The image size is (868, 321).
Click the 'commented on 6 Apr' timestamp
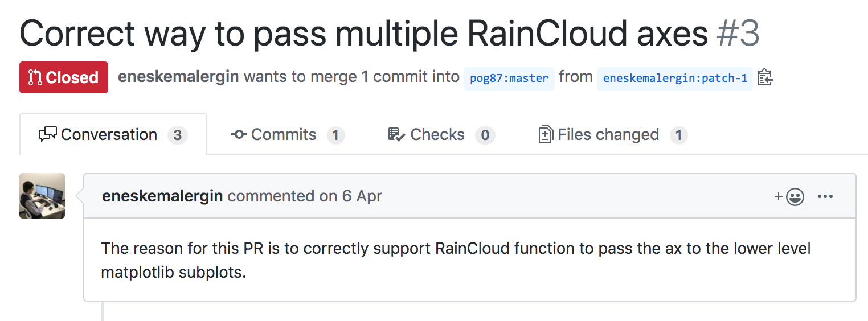tap(305, 196)
